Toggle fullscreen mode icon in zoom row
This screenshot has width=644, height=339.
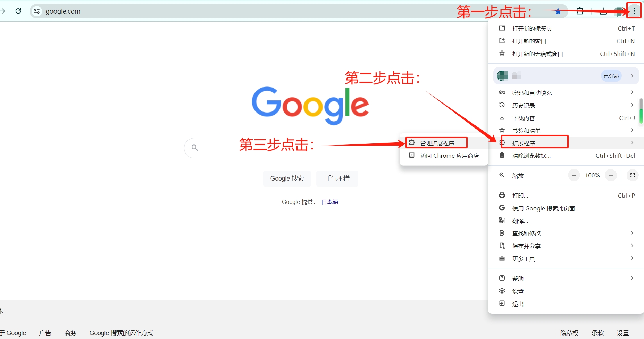click(633, 175)
